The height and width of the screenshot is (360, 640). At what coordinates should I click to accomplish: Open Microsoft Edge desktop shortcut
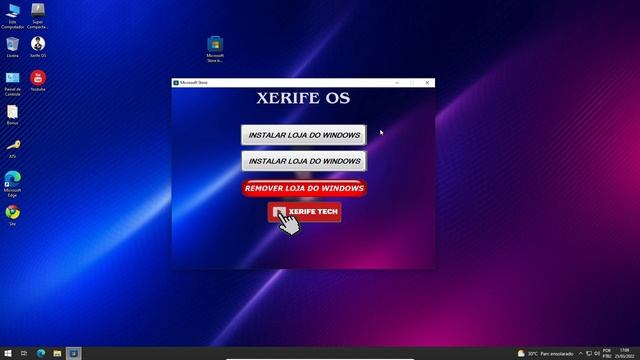point(13,184)
